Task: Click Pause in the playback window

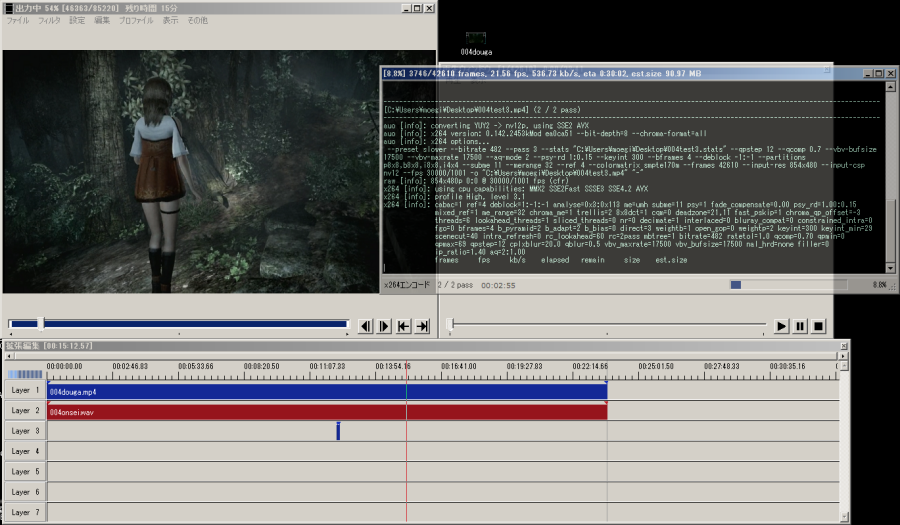Action: [800, 326]
